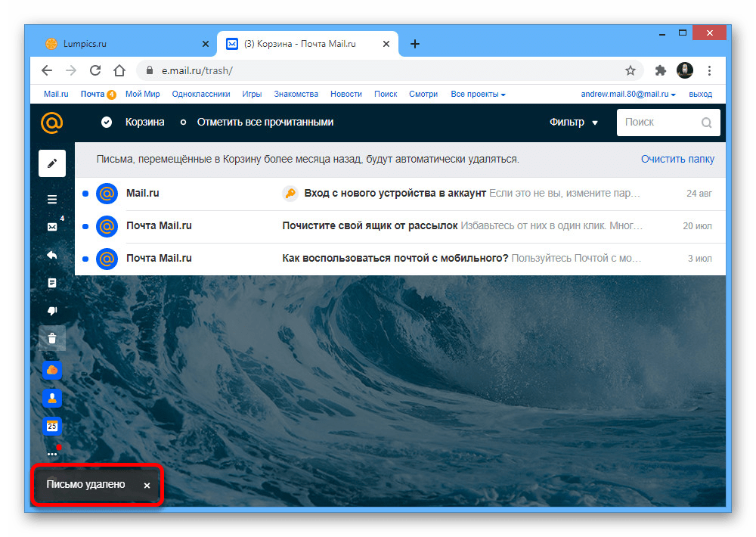The height and width of the screenshot is (537, 756).
Task: Mark the Mail.ru message with its blue dot
Action: (x=85, y=193)
